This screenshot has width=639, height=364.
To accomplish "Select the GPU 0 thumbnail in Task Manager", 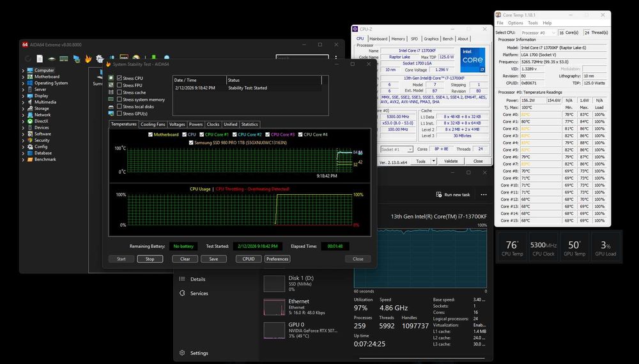I will click(274, 331).
